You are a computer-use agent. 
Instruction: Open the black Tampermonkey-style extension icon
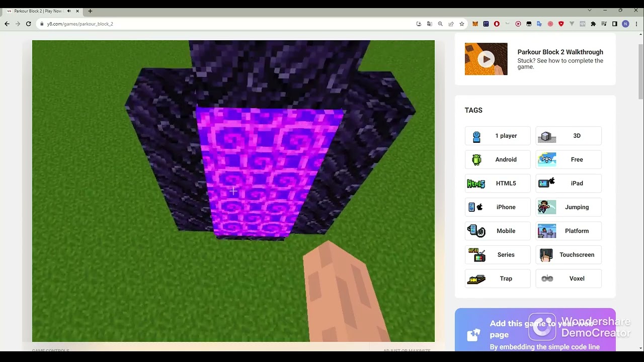pyautogui.click(x=529, y=24)
